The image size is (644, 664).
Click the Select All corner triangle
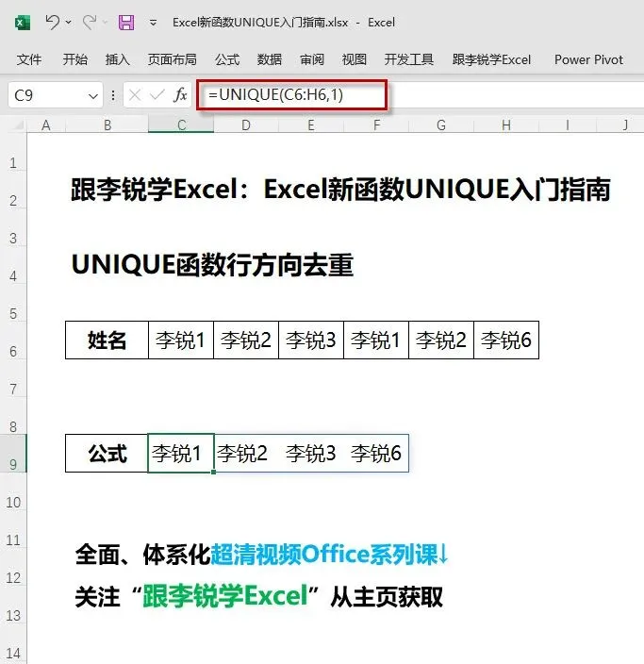coord(18,125)
